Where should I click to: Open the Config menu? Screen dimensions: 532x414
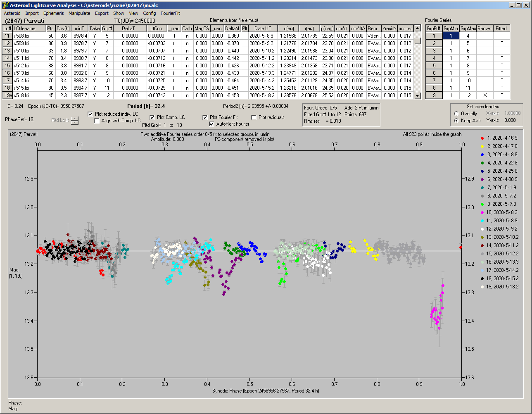click(150, 13)
